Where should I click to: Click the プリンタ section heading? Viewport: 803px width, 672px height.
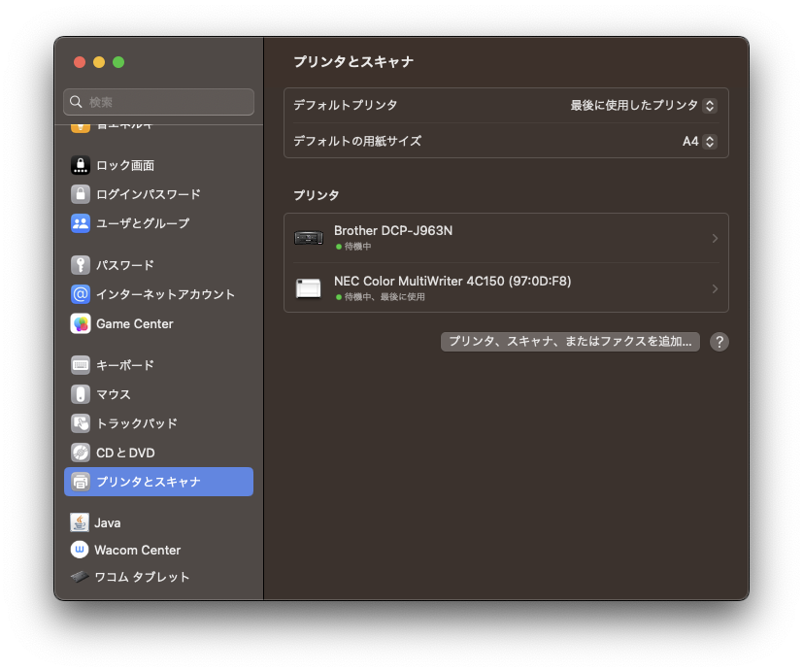click(316, 195)
